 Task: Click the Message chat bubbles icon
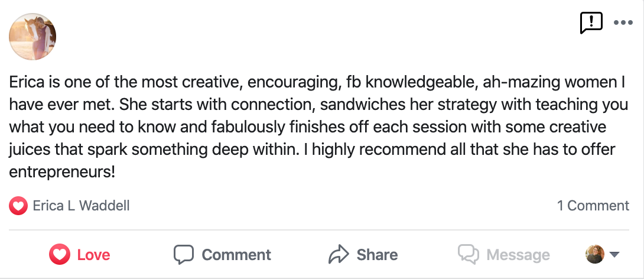click(469, 255)
